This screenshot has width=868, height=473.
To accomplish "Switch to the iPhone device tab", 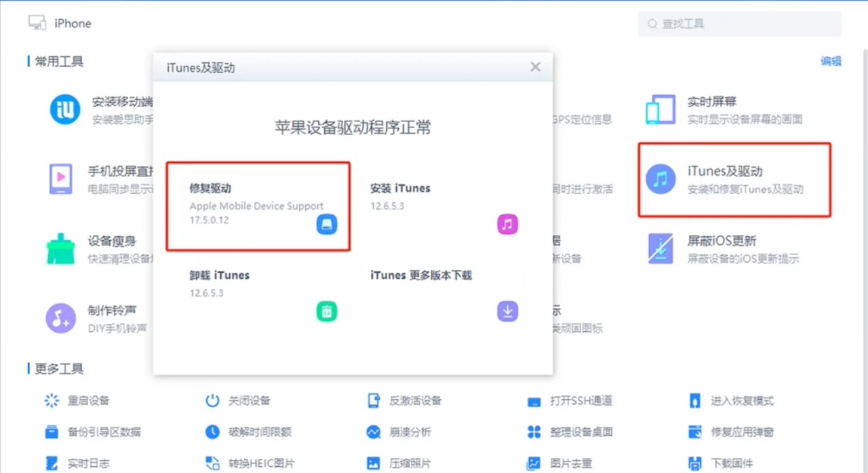I will click(x=59, y=22).
